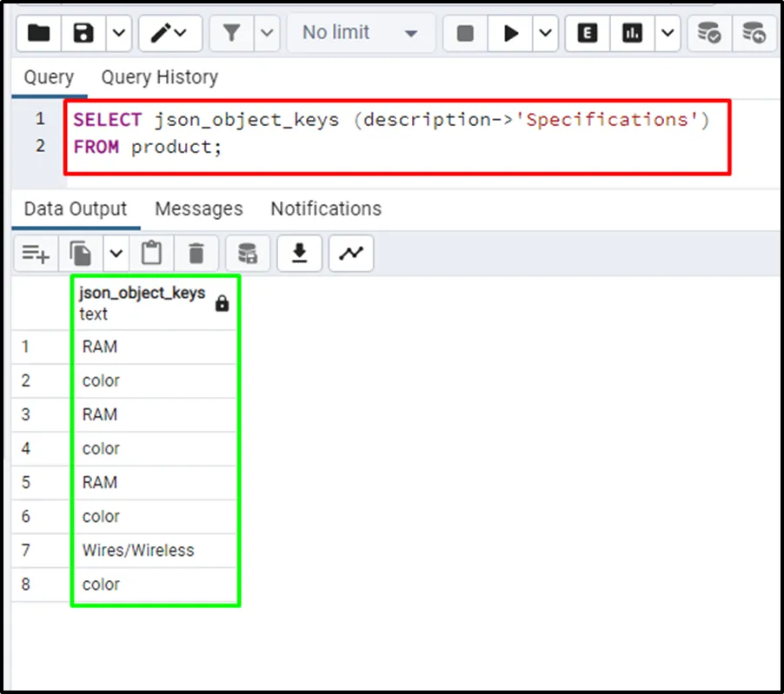The height and width of the screenshot is (694, 784).
Task: Select the Wires/Wireless cell in row 7
Action: pos(138,551)
